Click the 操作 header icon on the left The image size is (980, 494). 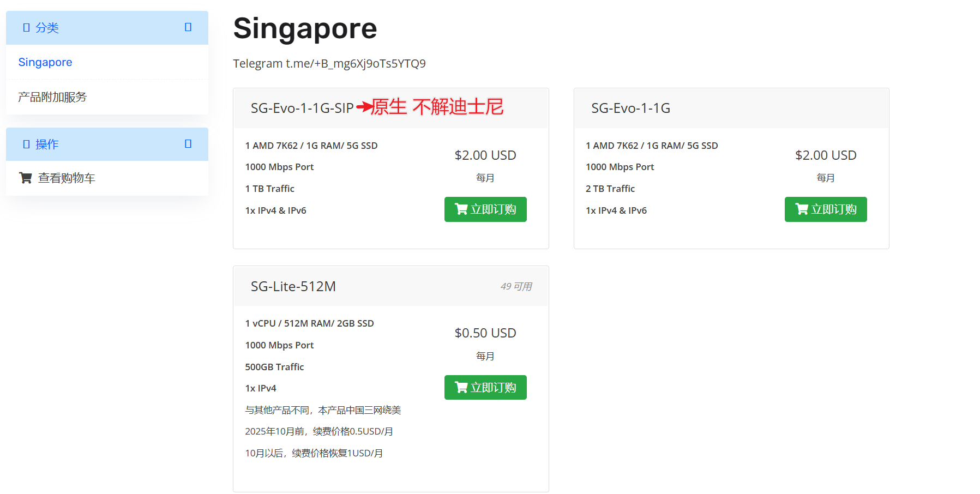click(26, 144)
